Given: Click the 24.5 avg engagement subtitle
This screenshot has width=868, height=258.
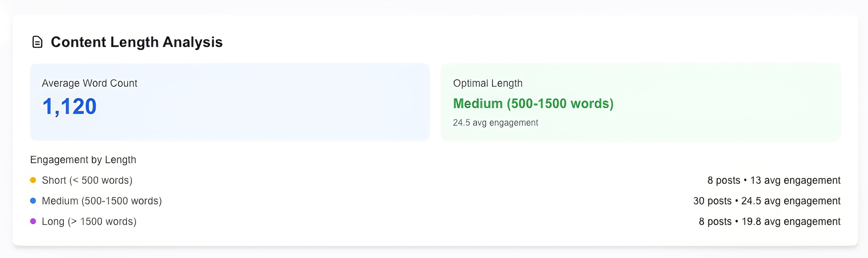Looking at the screenshot, I should (x=496, y=122).
